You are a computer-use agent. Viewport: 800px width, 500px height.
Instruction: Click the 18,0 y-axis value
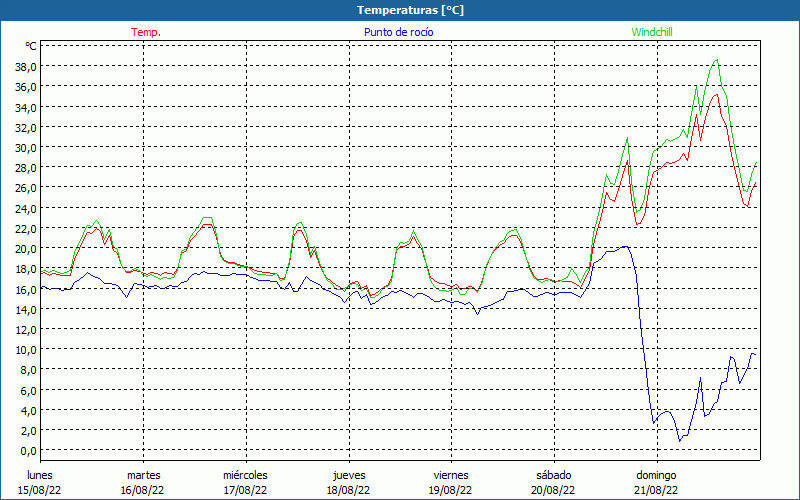[x=27, y=268]
